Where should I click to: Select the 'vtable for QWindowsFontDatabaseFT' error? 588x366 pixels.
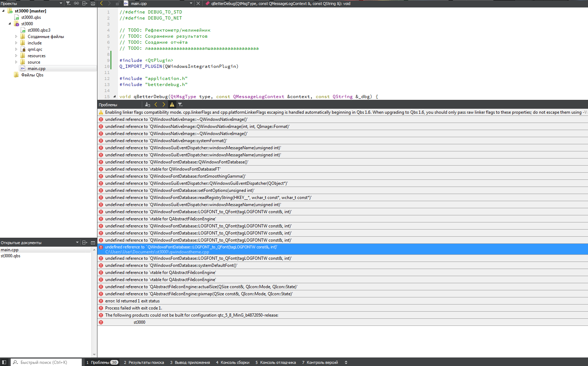[x=343, y=169]
